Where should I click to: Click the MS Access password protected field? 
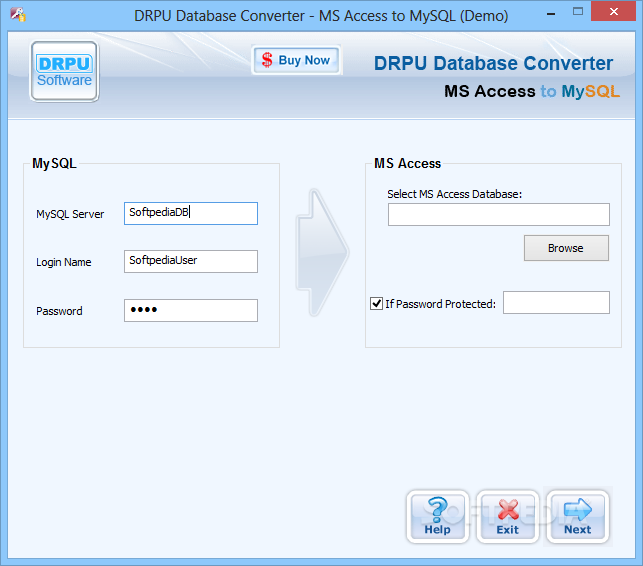[x=556, y=303]
